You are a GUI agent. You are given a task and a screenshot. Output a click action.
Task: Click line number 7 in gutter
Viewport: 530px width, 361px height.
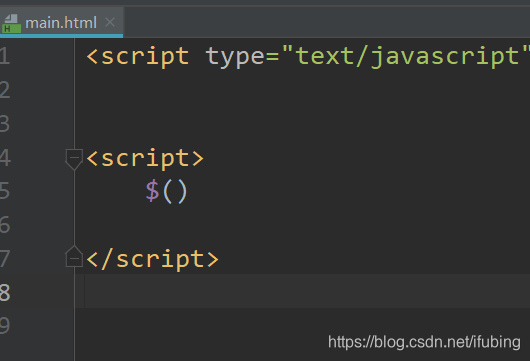(x=5, y=259)
